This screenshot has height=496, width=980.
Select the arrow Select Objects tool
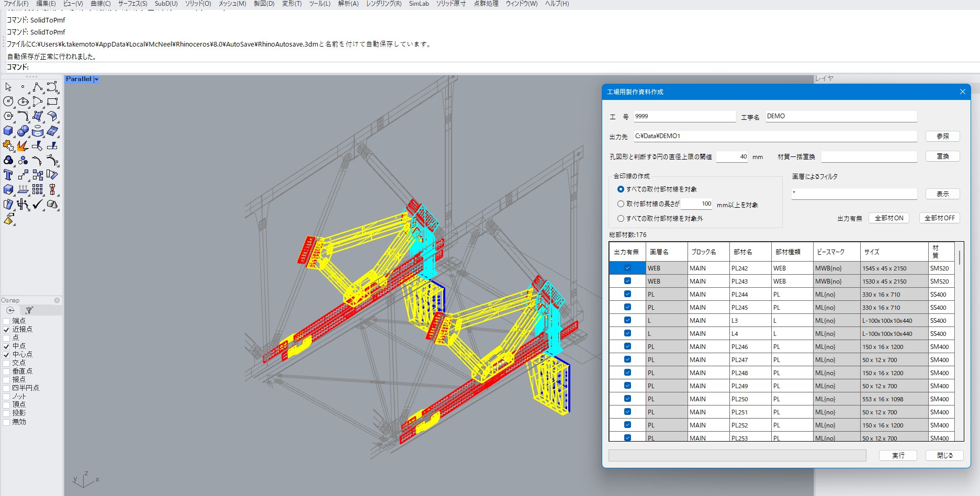click(x=8, y=87)
